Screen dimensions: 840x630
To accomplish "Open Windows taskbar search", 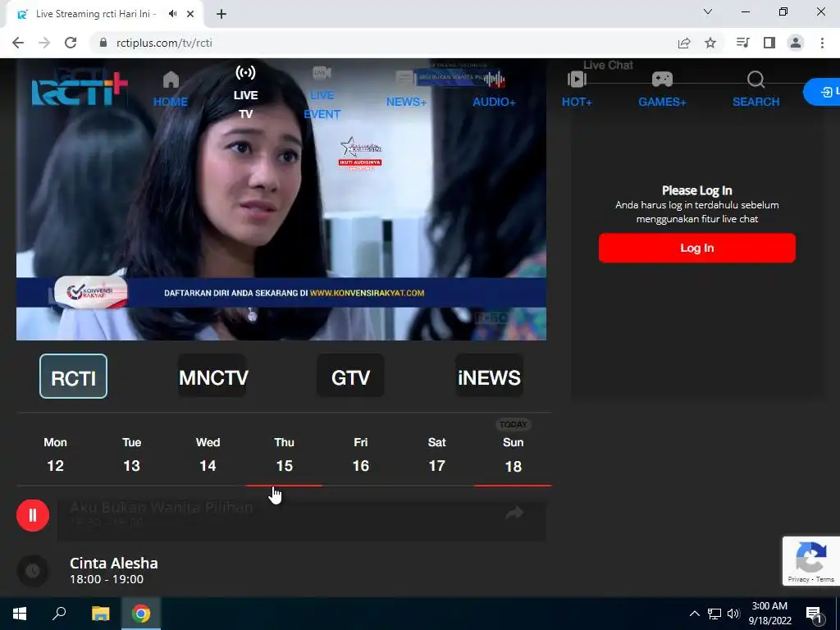I will (59, 614).
